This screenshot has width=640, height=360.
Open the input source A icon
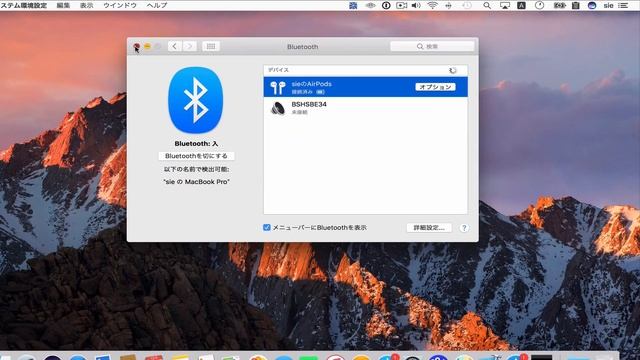[x=521, y=5]
